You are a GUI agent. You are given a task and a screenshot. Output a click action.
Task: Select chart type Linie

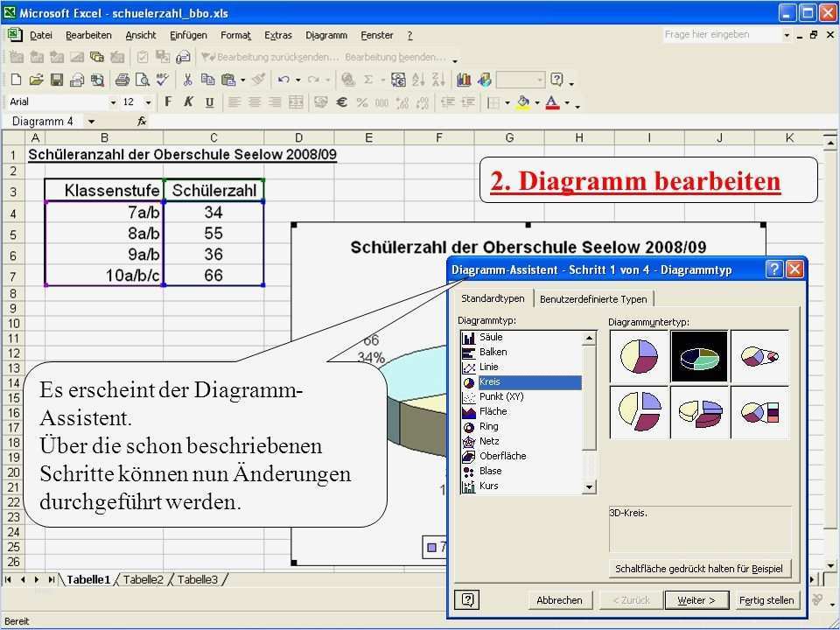521,367
